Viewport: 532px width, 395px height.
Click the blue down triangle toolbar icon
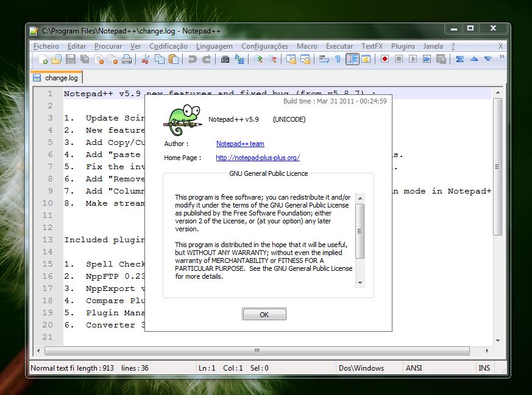coord(488,59)
